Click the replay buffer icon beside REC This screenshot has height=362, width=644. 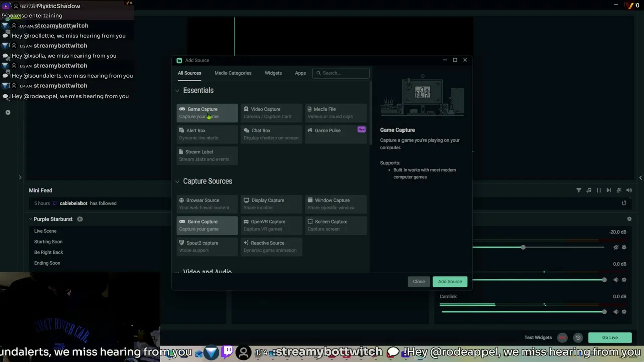coord(578,338)
